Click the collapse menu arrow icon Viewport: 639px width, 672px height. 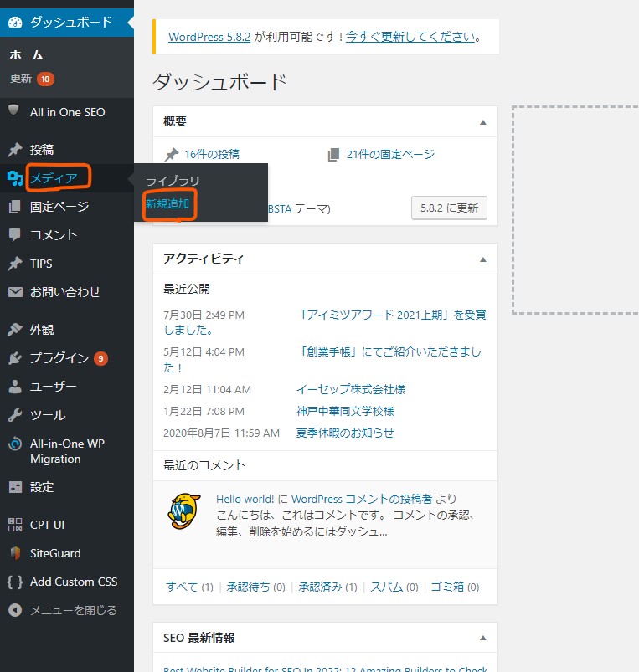click(15, 610)
